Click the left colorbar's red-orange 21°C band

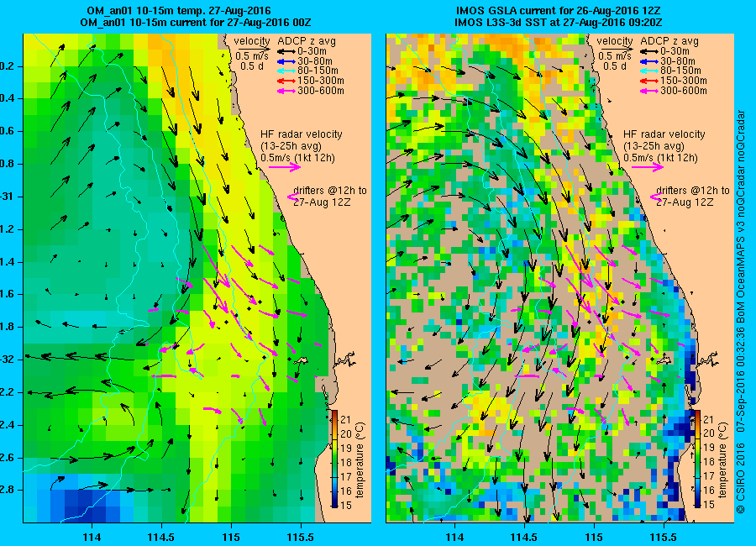pos(334,418)
